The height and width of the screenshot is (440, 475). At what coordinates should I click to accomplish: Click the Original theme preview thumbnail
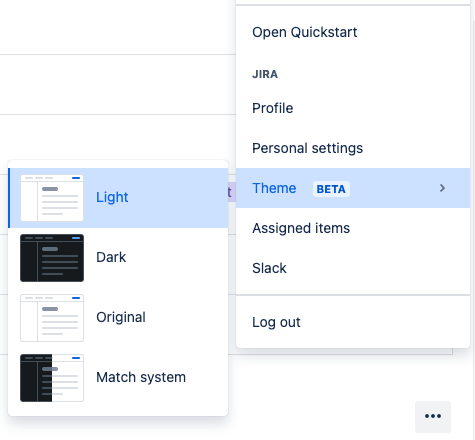click(x=52, y=318)
